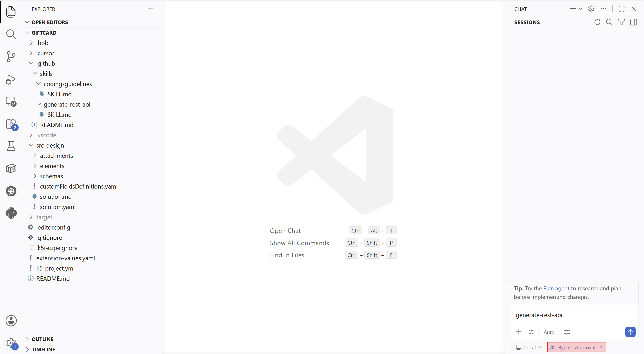
Task: Open the Remote Explorer view
Action: pyautogui.click(x=11, y=102)
